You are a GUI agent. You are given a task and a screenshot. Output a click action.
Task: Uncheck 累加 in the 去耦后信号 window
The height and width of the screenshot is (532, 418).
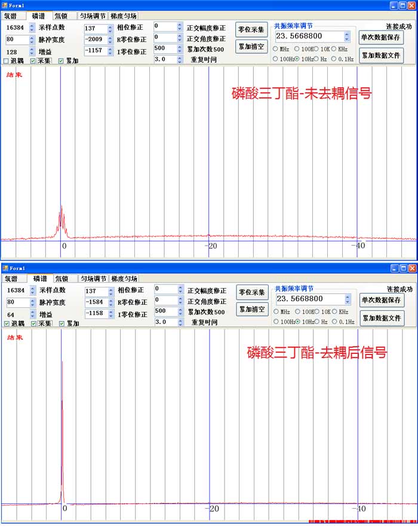[62, 323]
